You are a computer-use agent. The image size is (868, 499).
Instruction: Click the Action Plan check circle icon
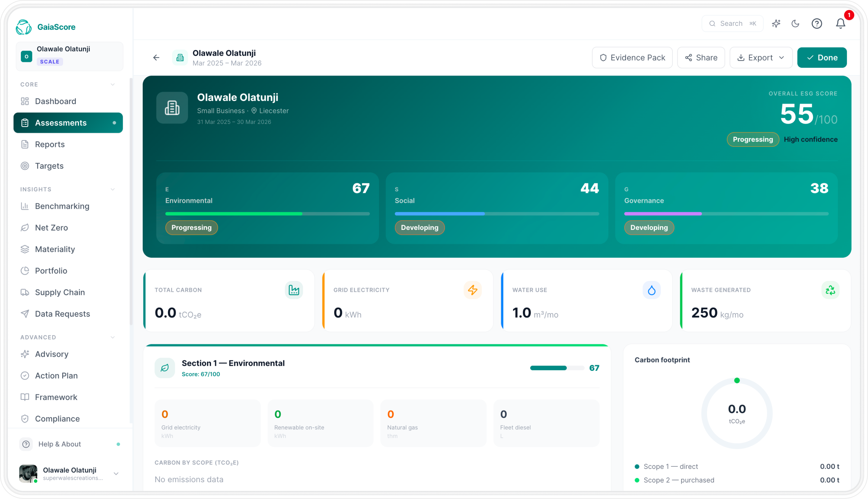click(25, 375)
